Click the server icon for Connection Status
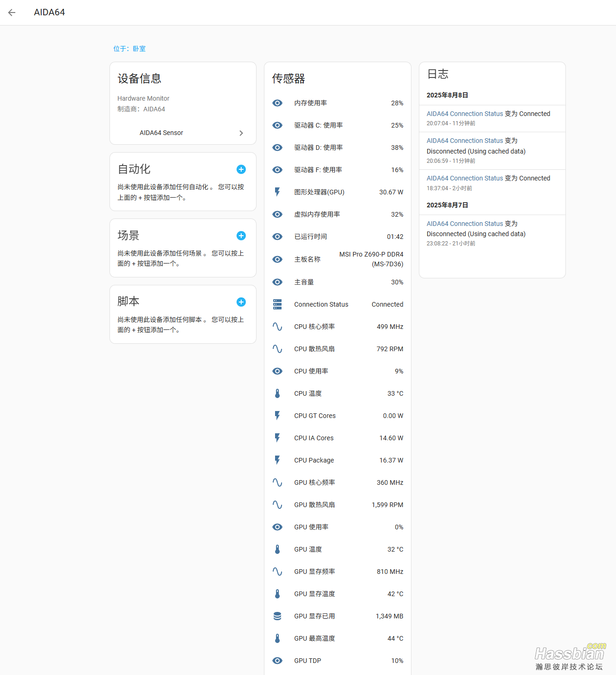Viewport: 616px width, 675px height. [277, 304]
